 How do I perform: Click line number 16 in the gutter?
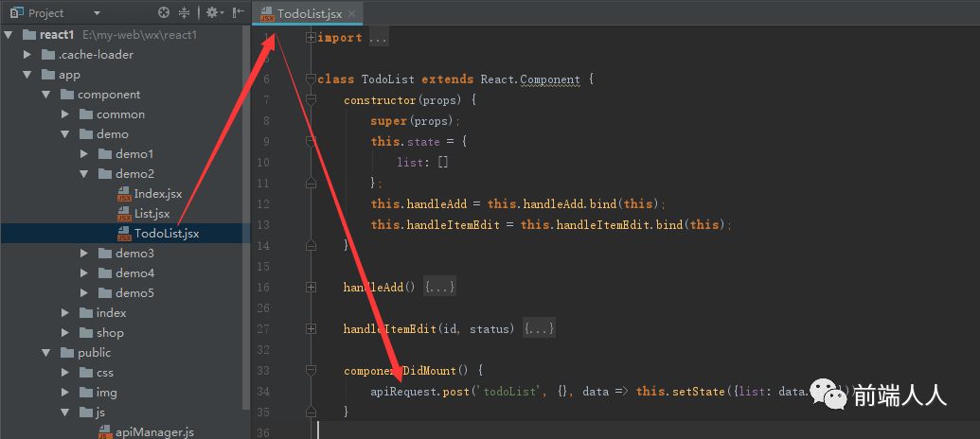[x=262, y=288]
